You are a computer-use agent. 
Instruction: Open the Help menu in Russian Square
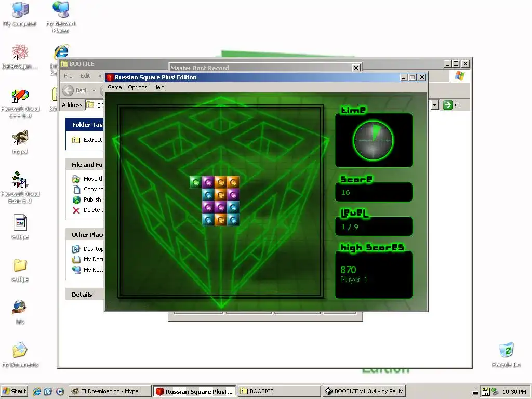pyautogui.click(x=158, y=87)
